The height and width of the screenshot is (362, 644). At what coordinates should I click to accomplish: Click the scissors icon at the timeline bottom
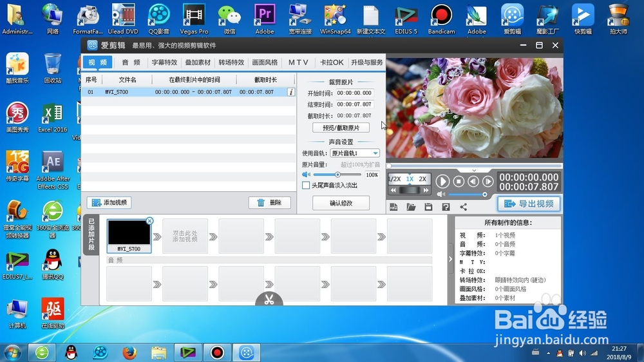[269, 300]
